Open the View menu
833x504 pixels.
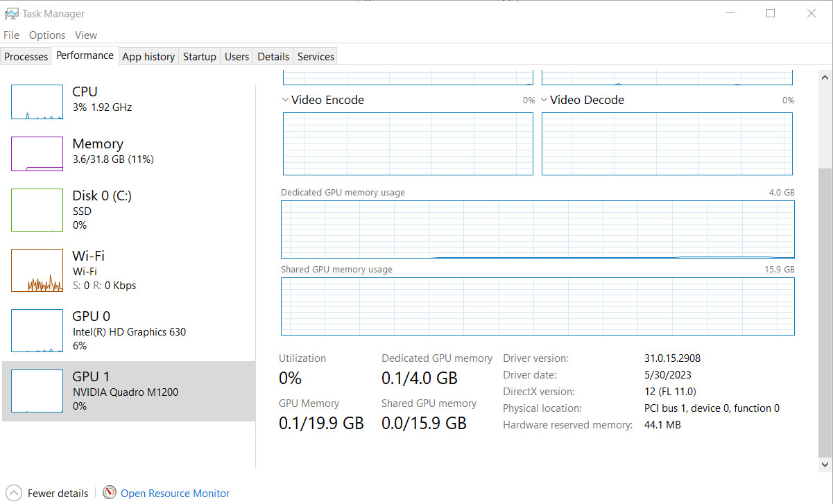pos(86,35)
